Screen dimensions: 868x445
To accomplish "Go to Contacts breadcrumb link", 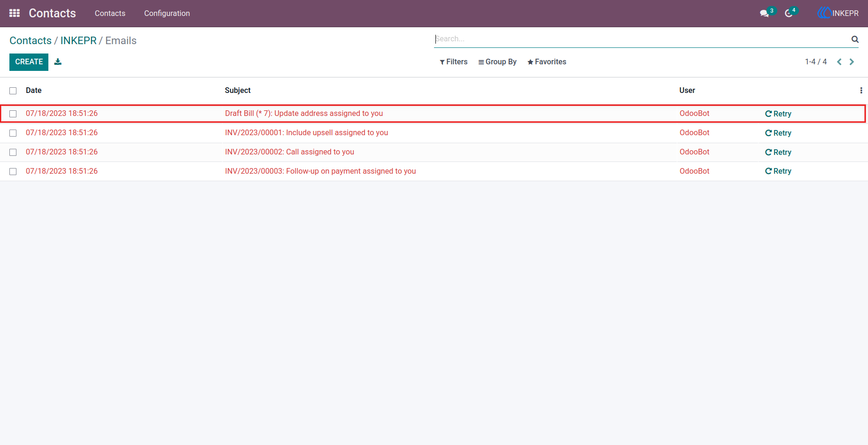I will point(31,41).
